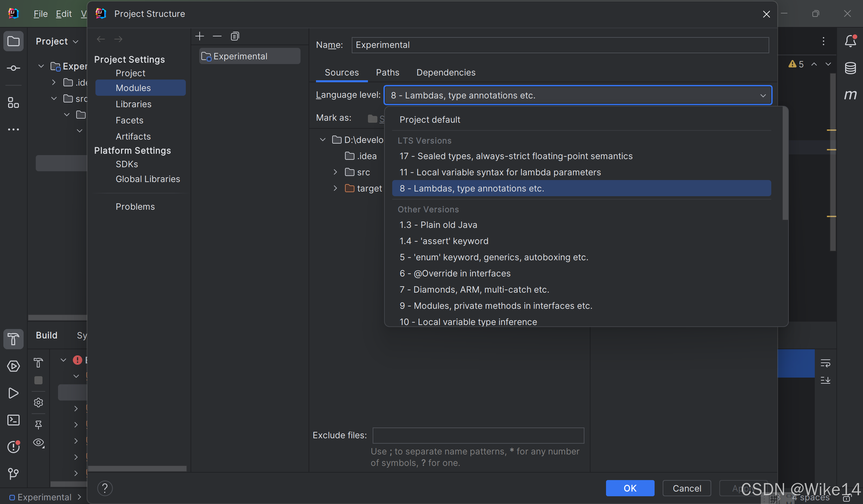
Task: Open the Notifications panel
Action: coord(851,41)
